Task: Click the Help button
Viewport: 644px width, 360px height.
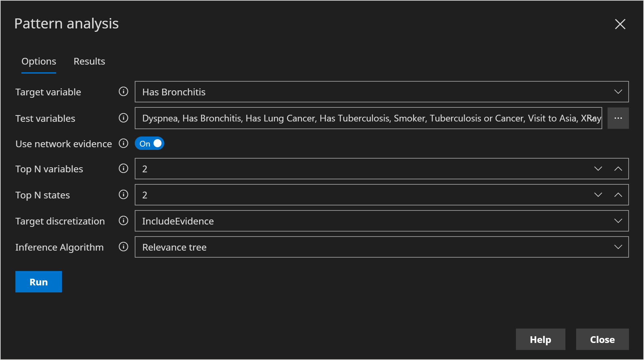Action: pos(540,339)
